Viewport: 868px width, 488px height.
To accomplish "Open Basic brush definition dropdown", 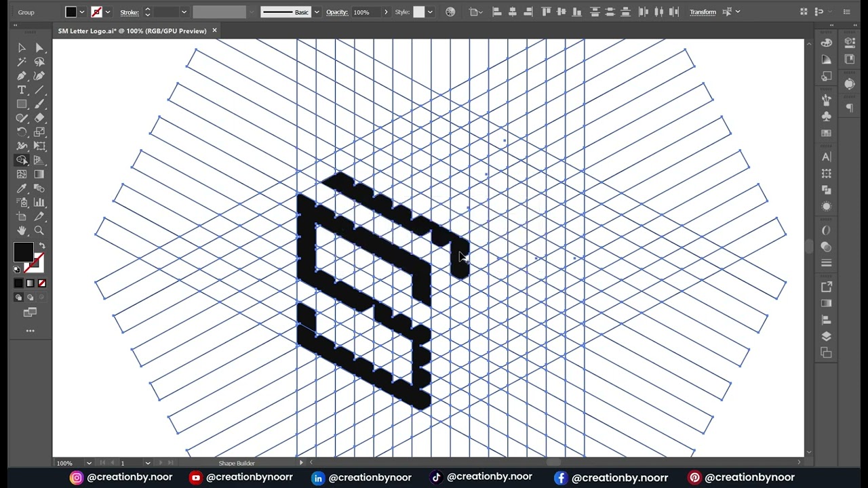I will (x=316, y=12).
